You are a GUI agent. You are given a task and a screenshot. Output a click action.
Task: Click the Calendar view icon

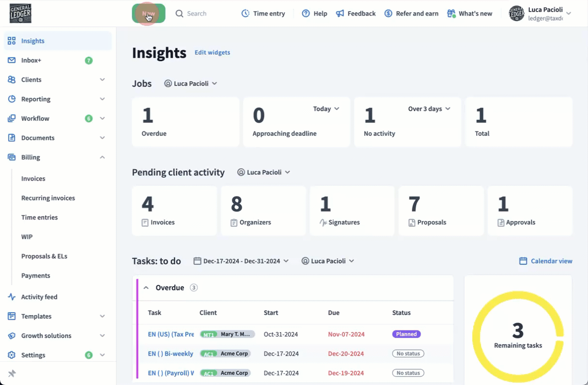[523, 261]
